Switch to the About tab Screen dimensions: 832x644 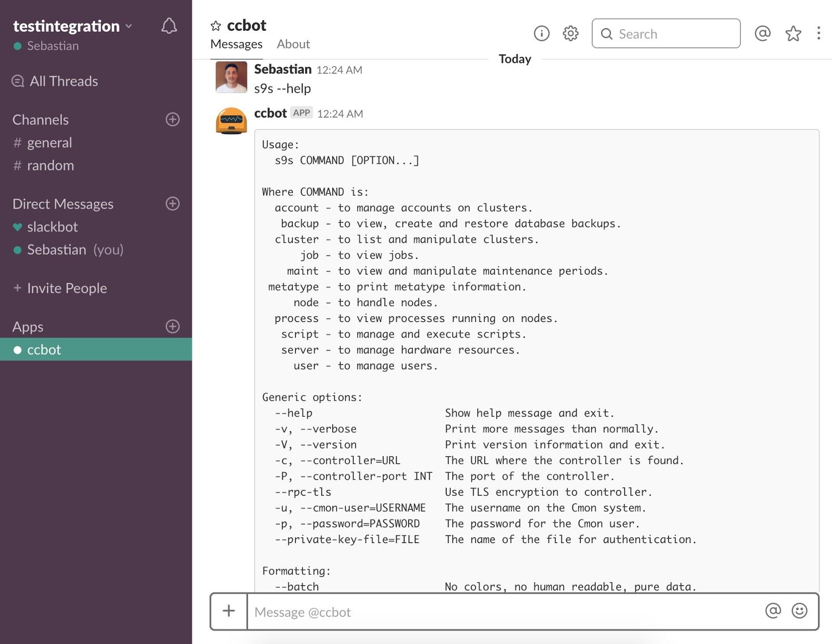pyautogui.click(x=293, y=44)
